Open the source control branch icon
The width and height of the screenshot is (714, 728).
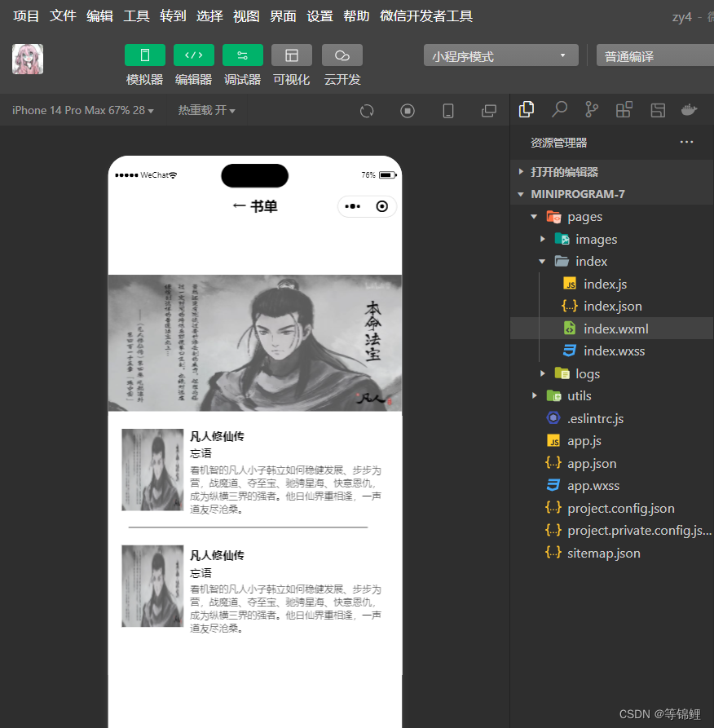[x=592, y=109]
